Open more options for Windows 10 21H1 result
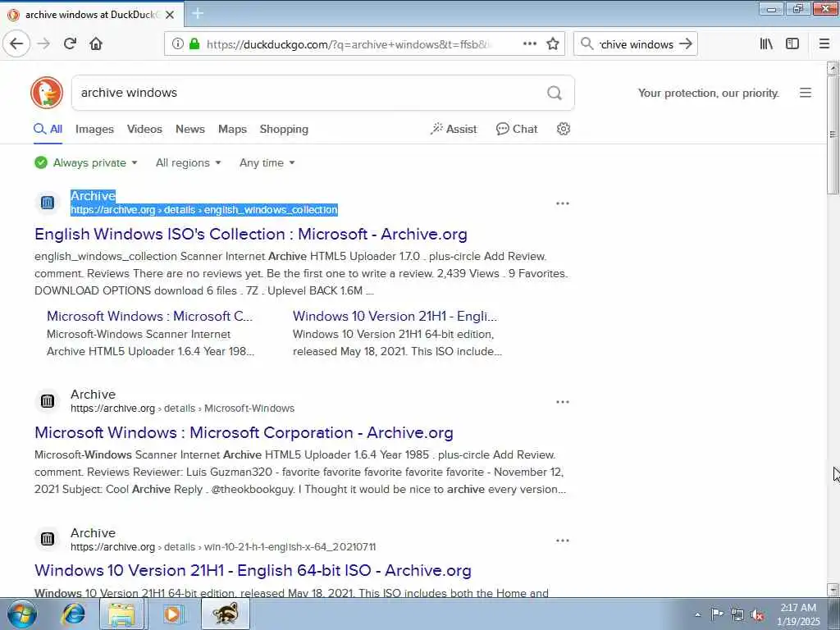The image size is (840, 630). click(563, 541)
